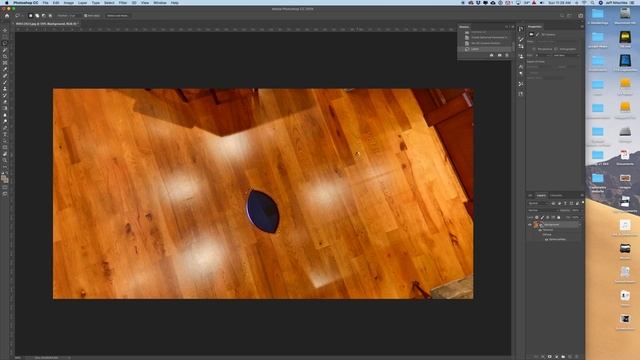The image size is (640, 360).
Task: Select the Orthographic camera option
Action: point(556,49)
